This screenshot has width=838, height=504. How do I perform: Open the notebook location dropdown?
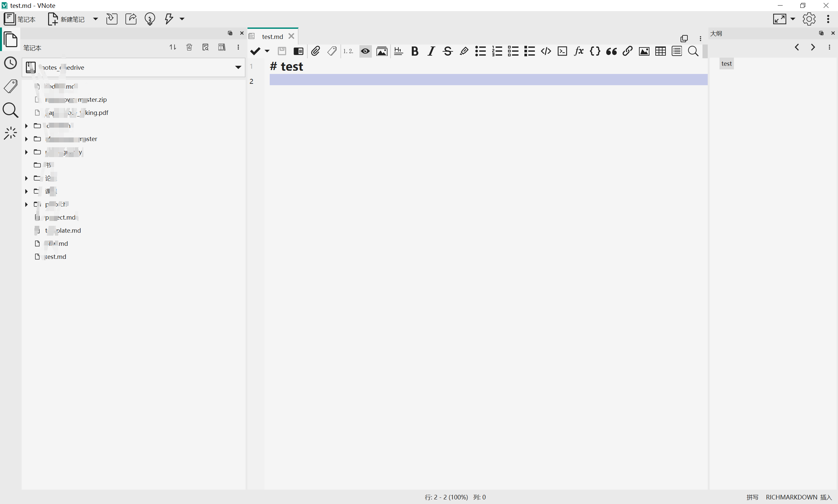tap(238, 67)
